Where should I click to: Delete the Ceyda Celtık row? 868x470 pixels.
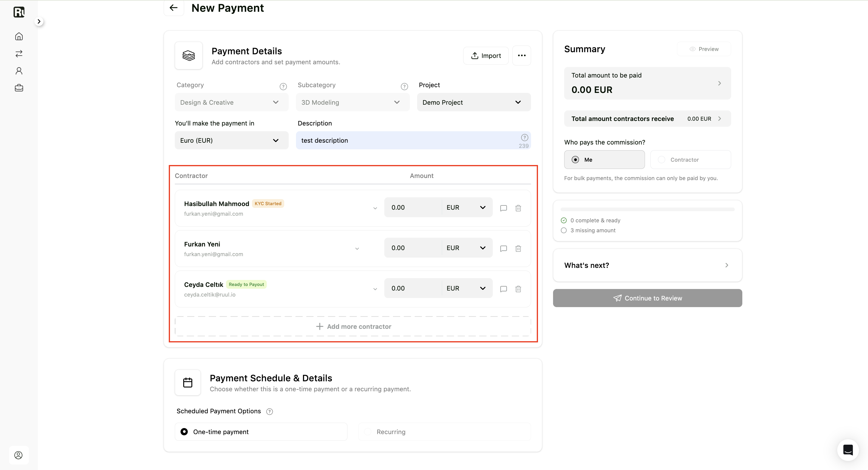click(518, 289)
